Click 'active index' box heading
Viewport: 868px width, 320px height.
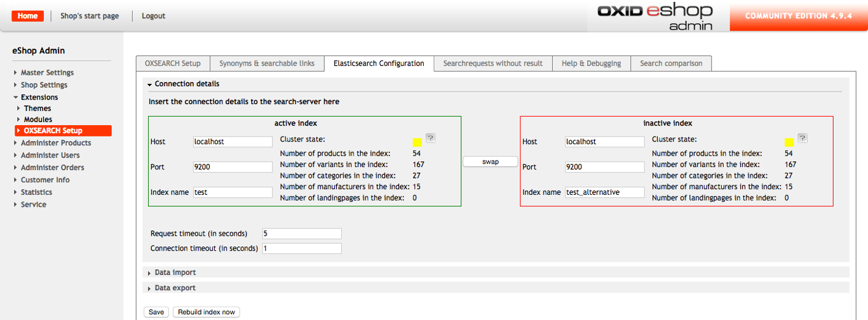(295, 123)
